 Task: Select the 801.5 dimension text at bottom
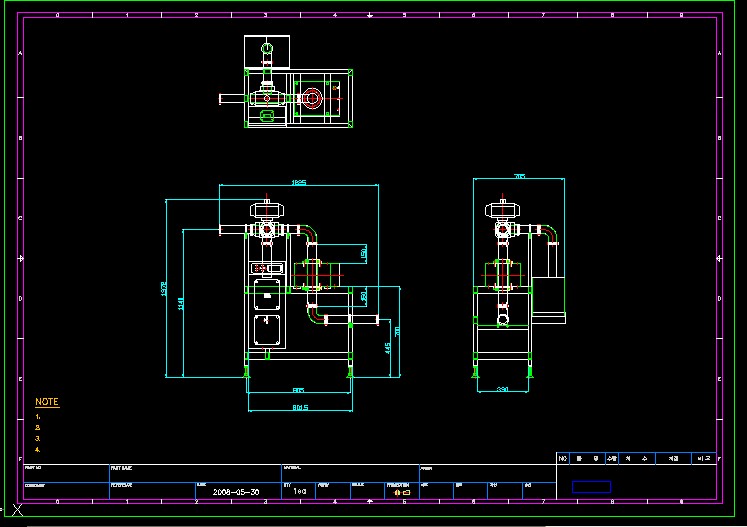(300, 407)
